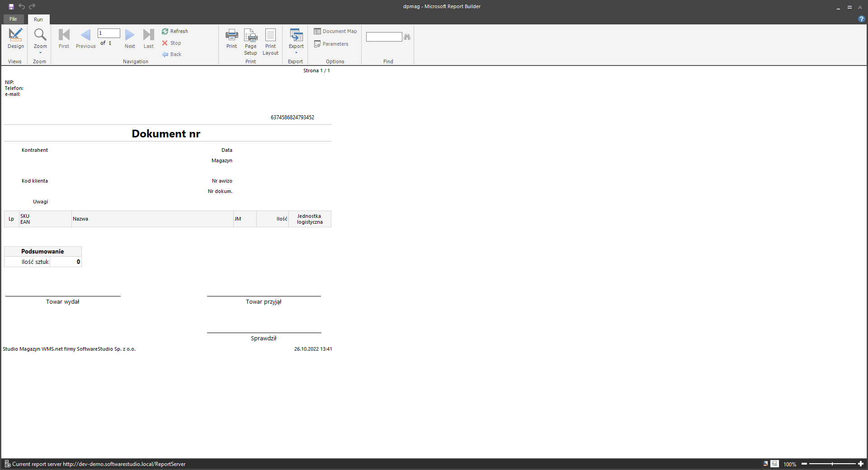Image resolution: width=868 pixels, height=470 pixels.
Task: Open the File menu
Action: pyautogui.click(x=13, y=19)
